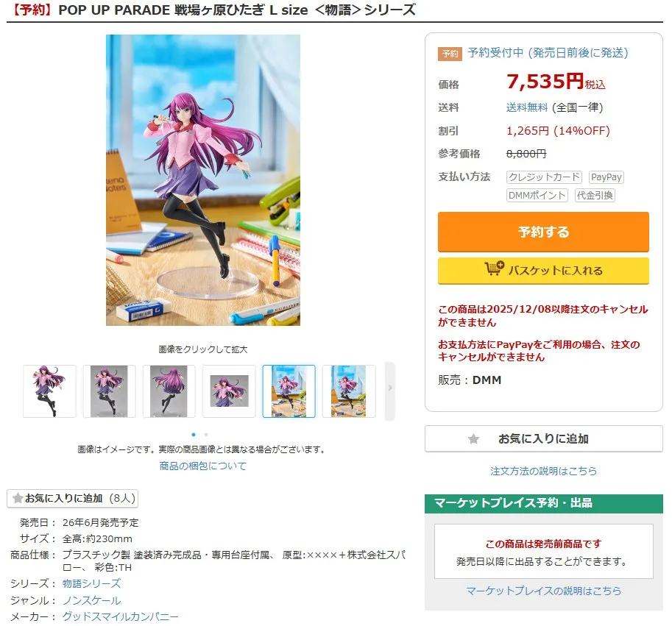Click star icon beside お気に入りに追加 (8人)
Image resolution: width=672 pixels, height=626 pixels.
point(18,498)
